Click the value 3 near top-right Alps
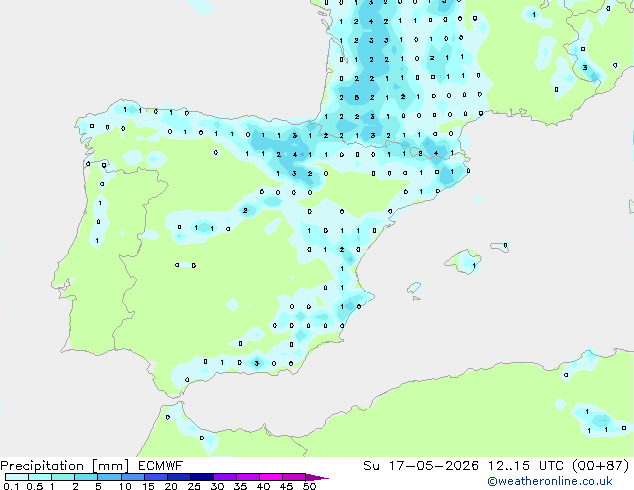The image size is (634, 490). coord(585,68)
